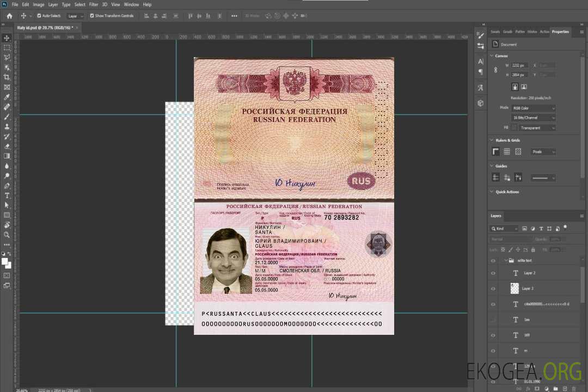The width and height of the screenshot is (588, 392).
Task: Collapse the Guides section
Action: (x=492, y=166)
